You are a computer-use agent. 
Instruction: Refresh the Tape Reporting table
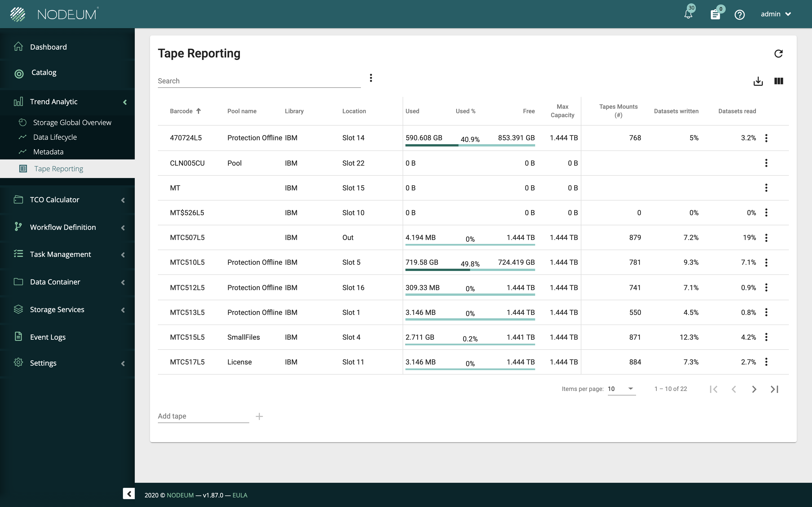pyautogui.click(x=779, y=53)
